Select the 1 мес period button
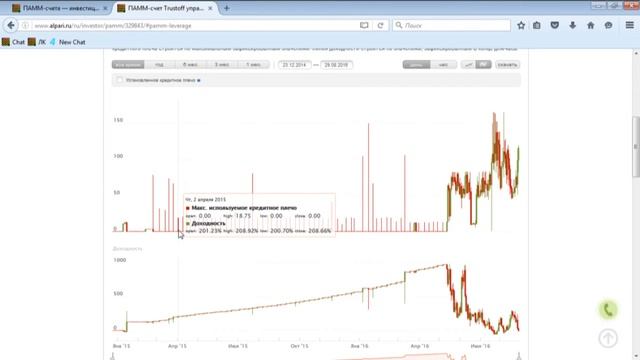The height and width of the screenshot is (360, 640). pos(253,64)
